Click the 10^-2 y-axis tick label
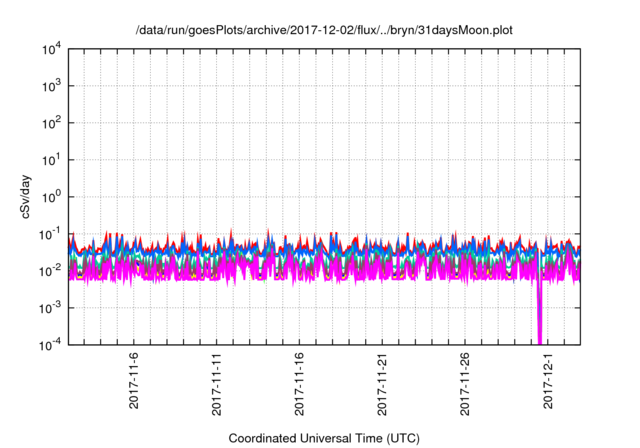This screenshot has height=448, width=640. 48,271
